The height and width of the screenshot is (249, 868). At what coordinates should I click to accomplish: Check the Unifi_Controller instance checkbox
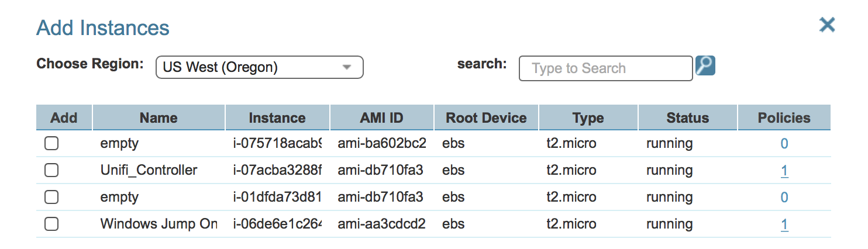pos(51,170)
